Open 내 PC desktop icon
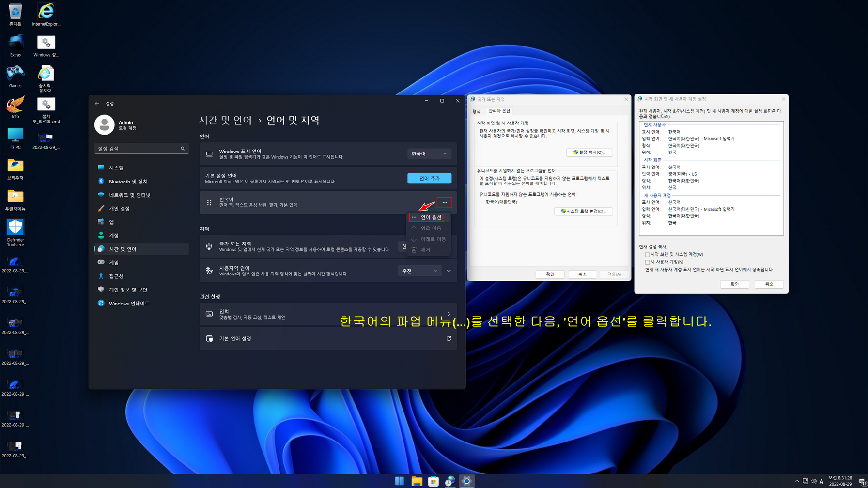The width and height of the screenshot is (868, 488). tap(15, 138)
